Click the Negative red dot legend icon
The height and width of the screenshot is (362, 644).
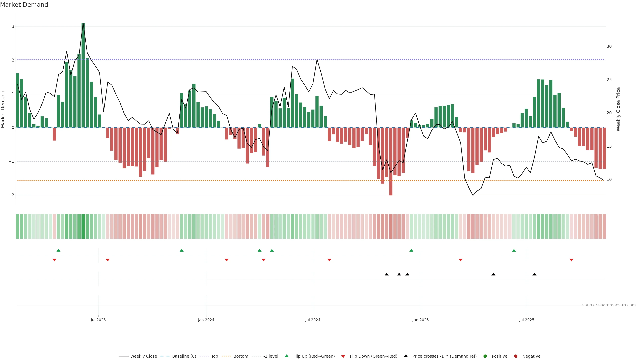click(x=516, y=356)
